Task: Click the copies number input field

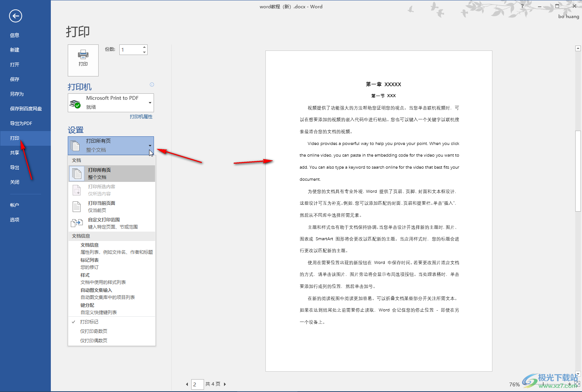Action: coord(131,50)
